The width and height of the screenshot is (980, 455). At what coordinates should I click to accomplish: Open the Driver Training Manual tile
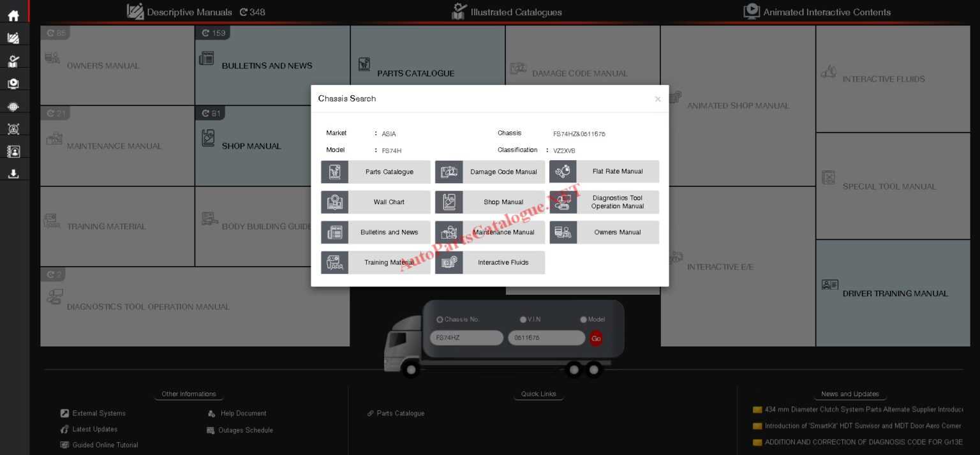coord(893,293)
